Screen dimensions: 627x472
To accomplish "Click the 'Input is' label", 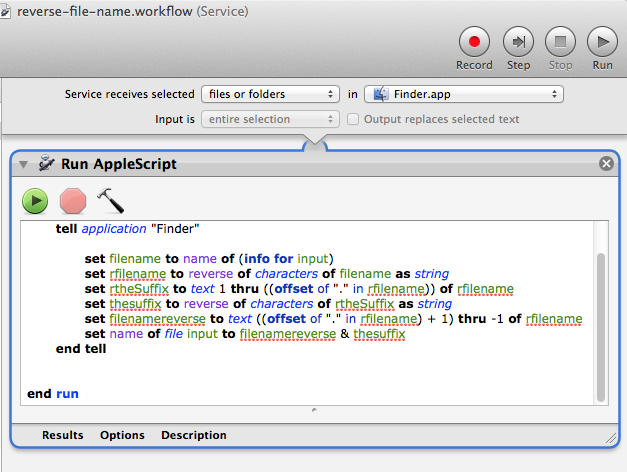I will (175, 119).
